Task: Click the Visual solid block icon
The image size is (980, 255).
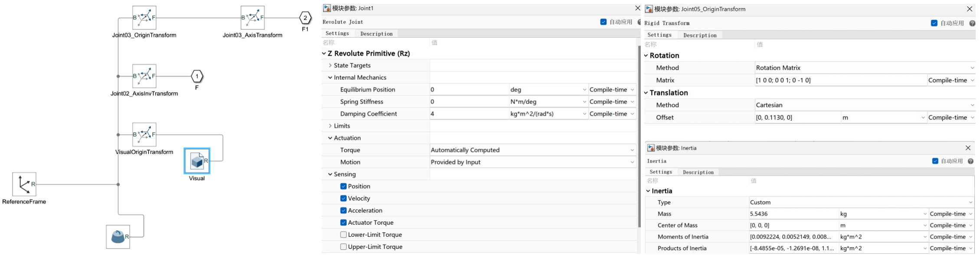Action: coord(197,161)
